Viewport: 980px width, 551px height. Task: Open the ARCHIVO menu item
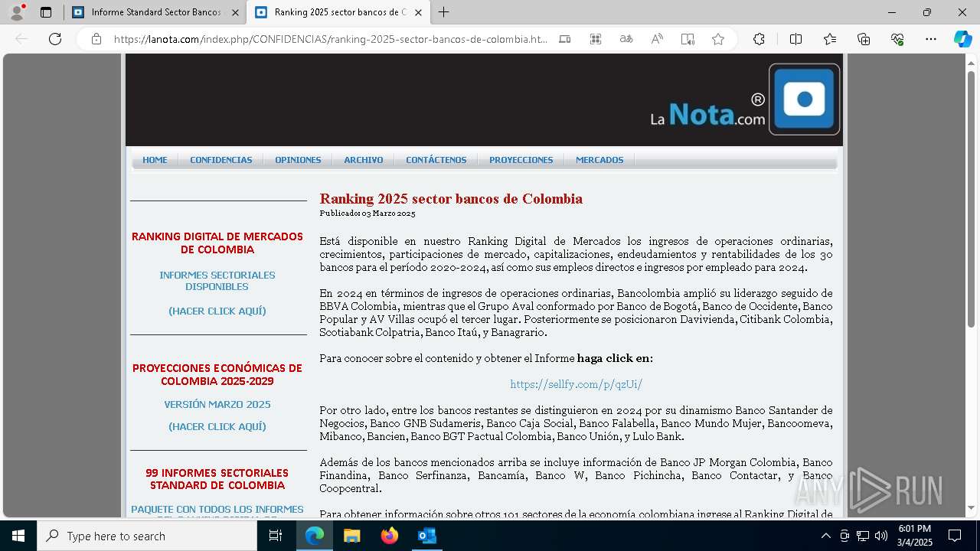pos(363,160)
